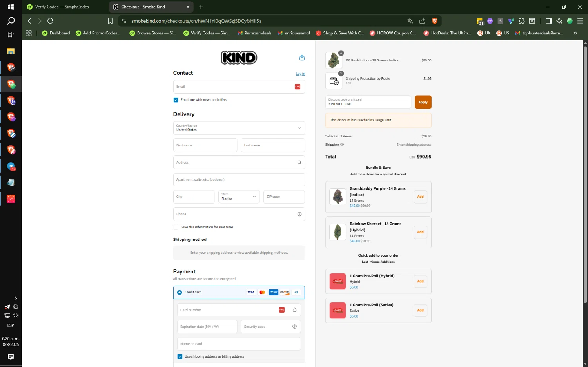Click the search icon in Address field

coord(299,162)
